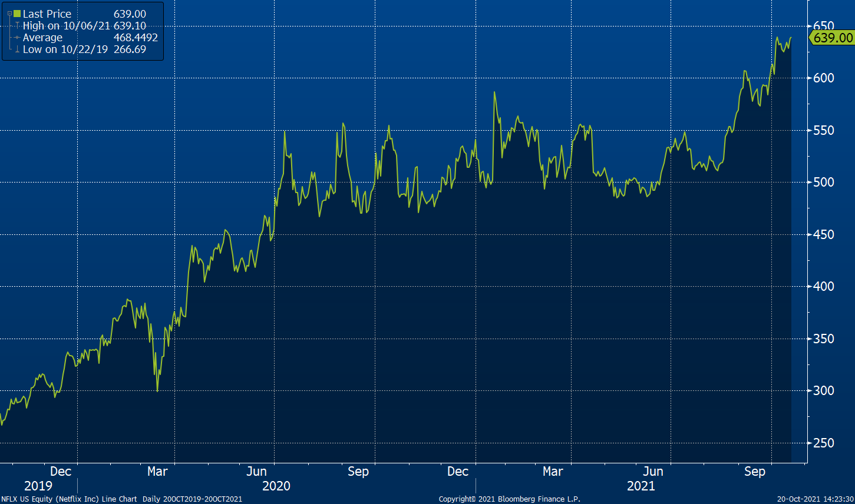This screenshot has height=504, width=855.
Task: Click the Dec label directly above 2019
Action: point(61,472)
